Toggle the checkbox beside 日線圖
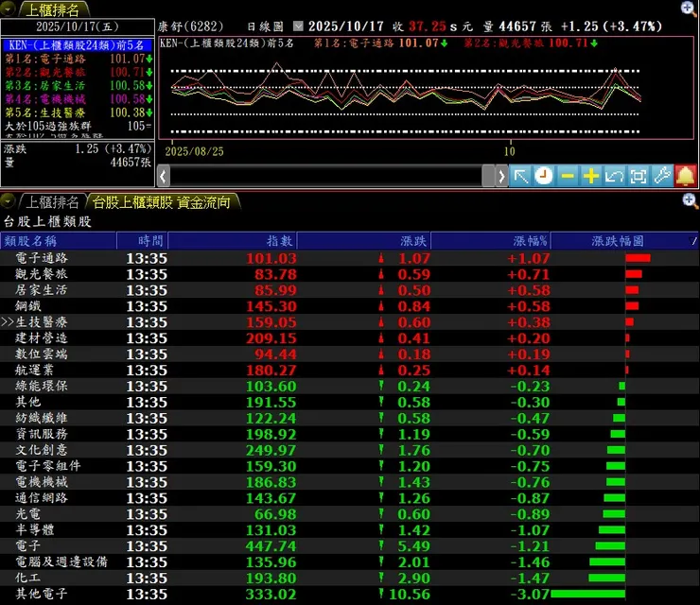 pyautogui.click(x=298, y=26)
